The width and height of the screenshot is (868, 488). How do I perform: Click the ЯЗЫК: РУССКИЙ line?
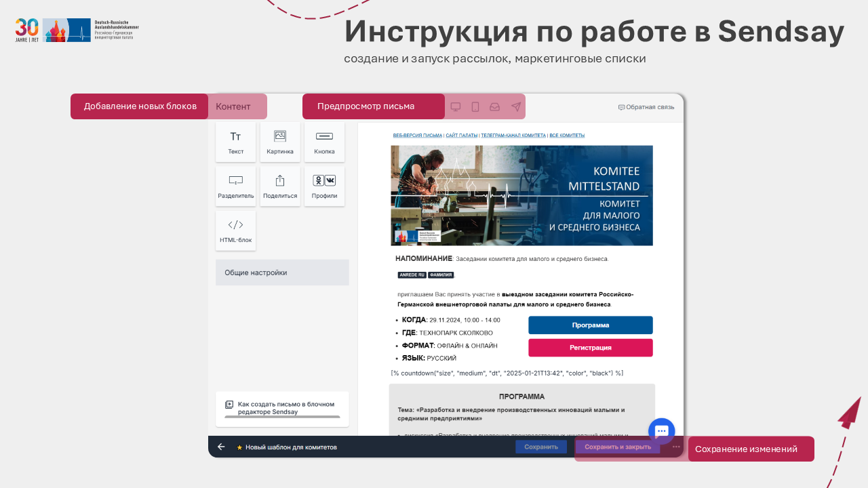pyautogui.click(x=429, y=358)
